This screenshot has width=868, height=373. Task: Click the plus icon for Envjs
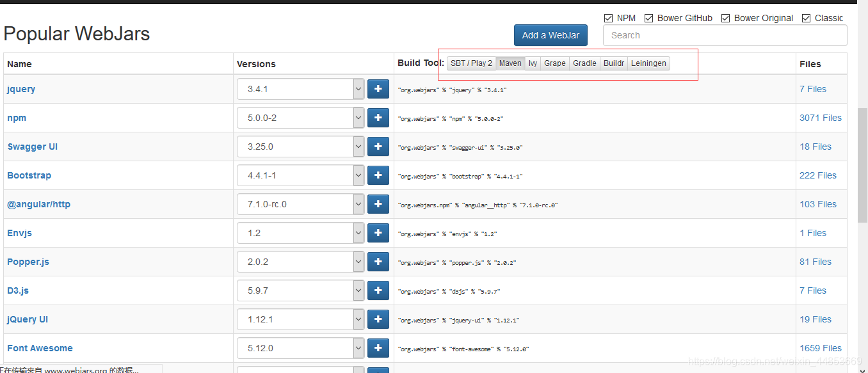[x=378, y=233]
